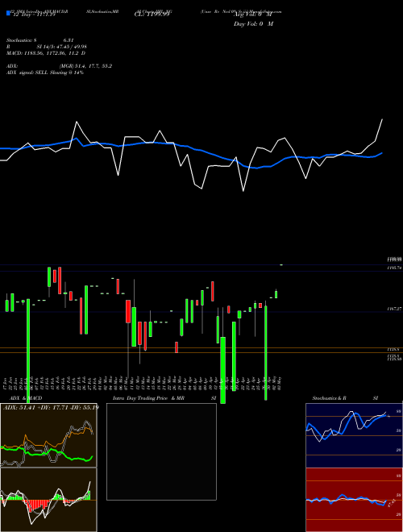Click the last green candlestick in May
This screenshot has height=532, width=403.
click(x=276, y=294)
